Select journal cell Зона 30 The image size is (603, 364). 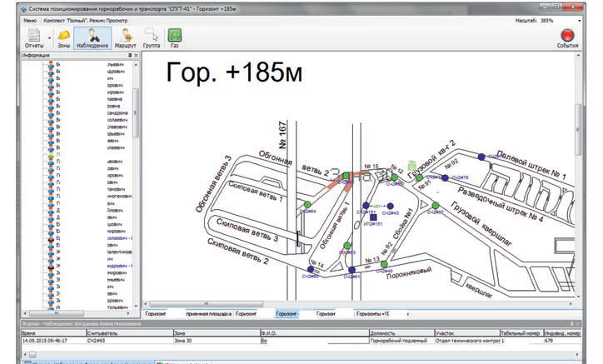(217, 341)
